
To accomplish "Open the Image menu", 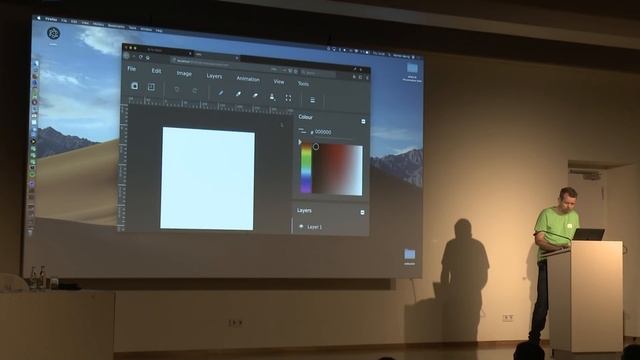I will [x=184, y=73].
